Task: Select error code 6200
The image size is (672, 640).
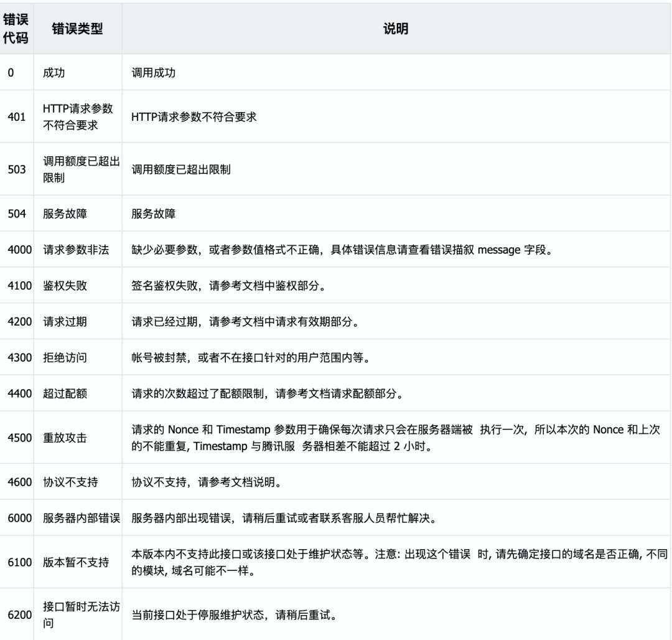Action: click(x=20, y=614)
